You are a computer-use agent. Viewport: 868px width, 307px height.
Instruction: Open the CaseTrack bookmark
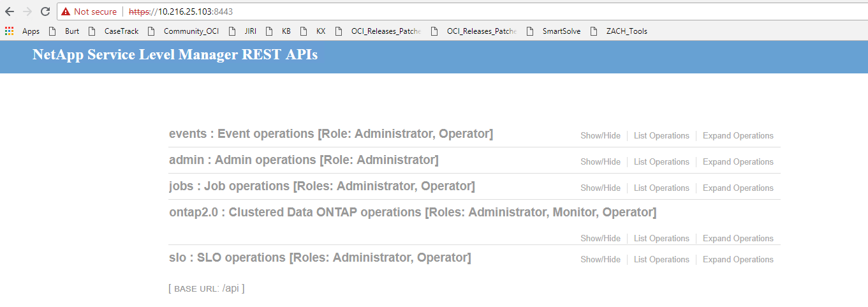point(114,31)
